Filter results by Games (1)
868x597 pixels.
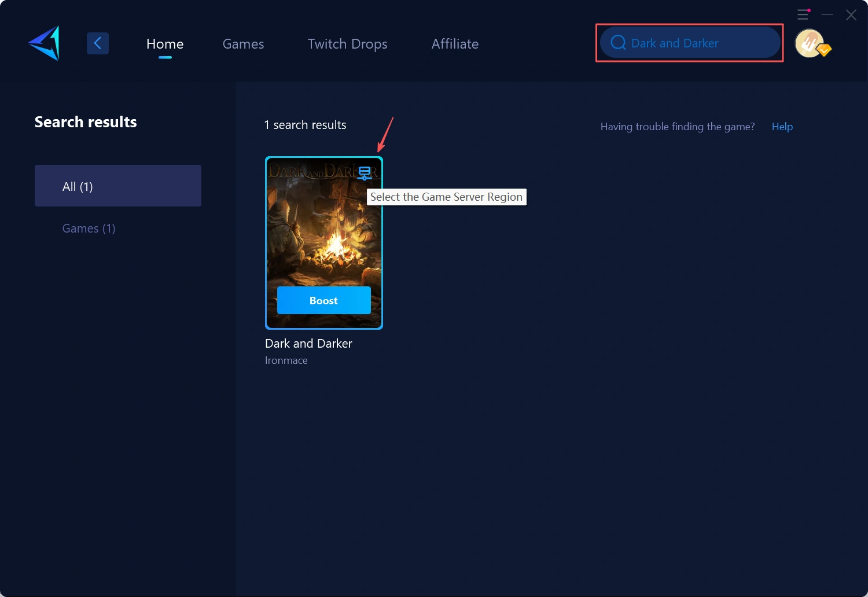point(89,229)
